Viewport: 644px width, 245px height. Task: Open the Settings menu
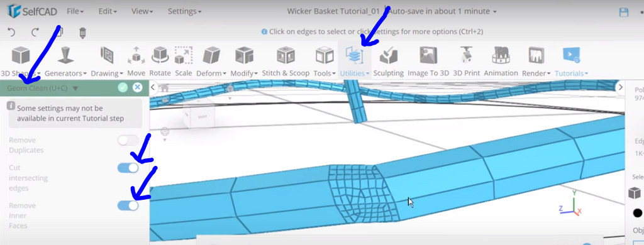click(184, 11)
